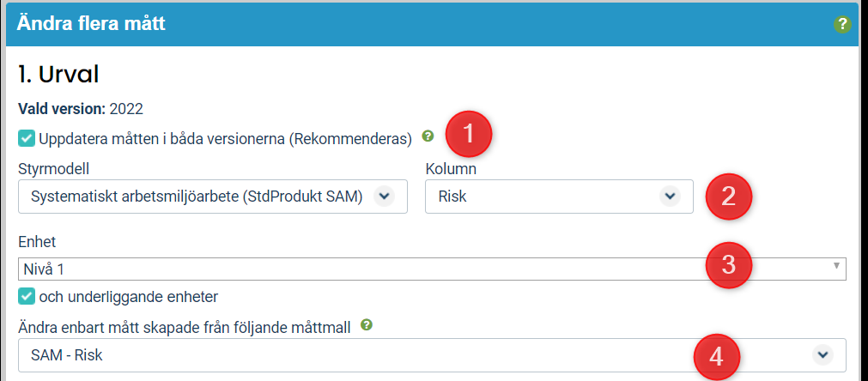The image size is (868, 381).
Task: Expand the Enhet selector showing Nivå 1
Action: click(x=432, y=269)
